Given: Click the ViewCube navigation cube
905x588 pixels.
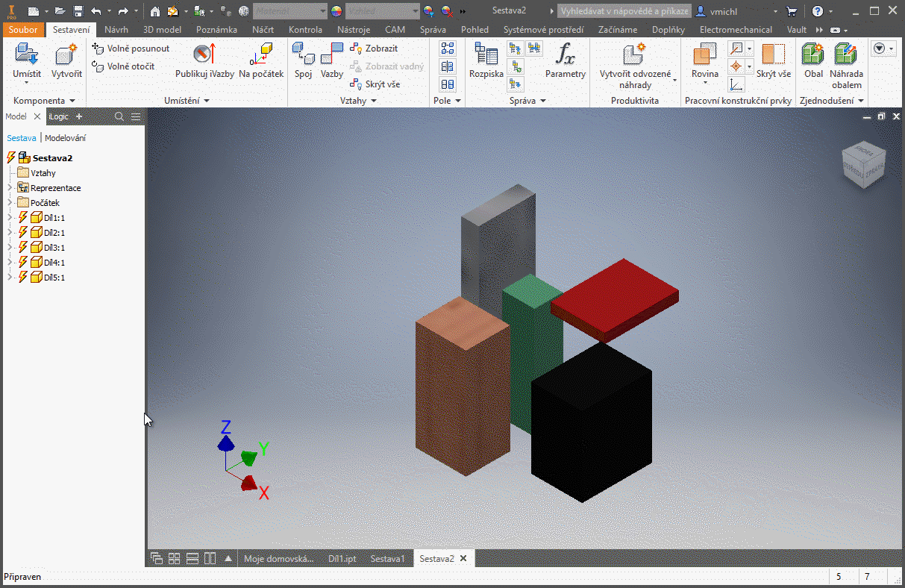Looking at the screenshot, I should click(863, 163).
